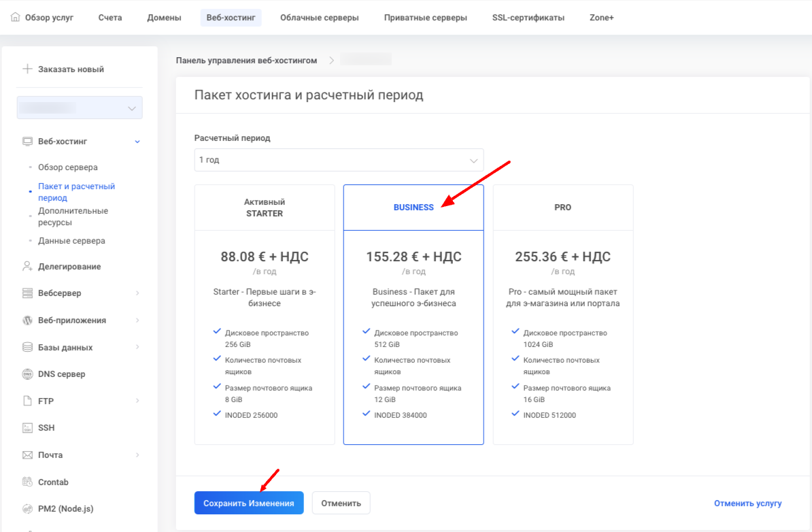Click the WordPress icon for Веб-приложения
Image resolution: width=812 pixels, height=532 pixels.
tap(28, 320)
